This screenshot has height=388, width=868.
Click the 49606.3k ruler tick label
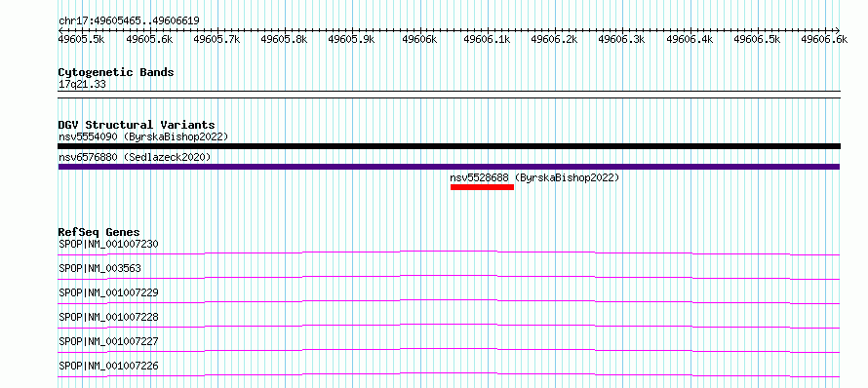[x=621, y=39]
